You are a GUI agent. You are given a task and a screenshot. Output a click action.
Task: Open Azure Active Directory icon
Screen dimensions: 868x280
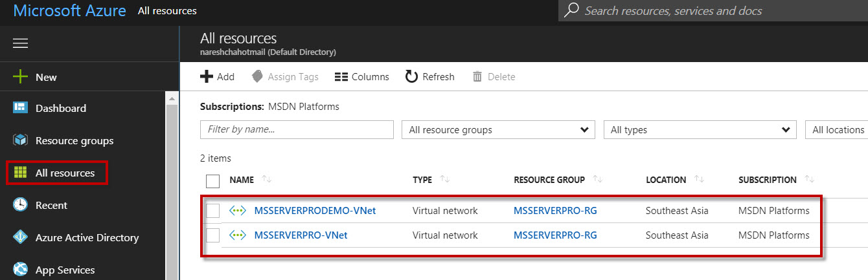[21, 237]
